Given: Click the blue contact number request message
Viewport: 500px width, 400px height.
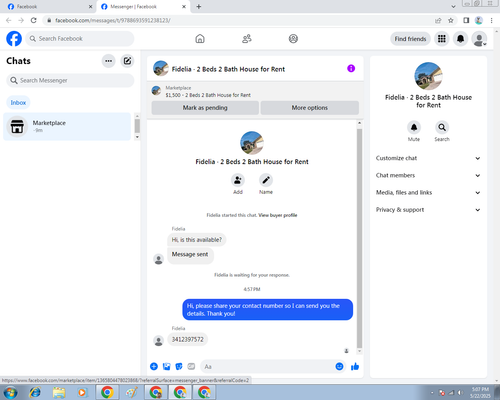Looking at the screenshot, I should (268, 310).
